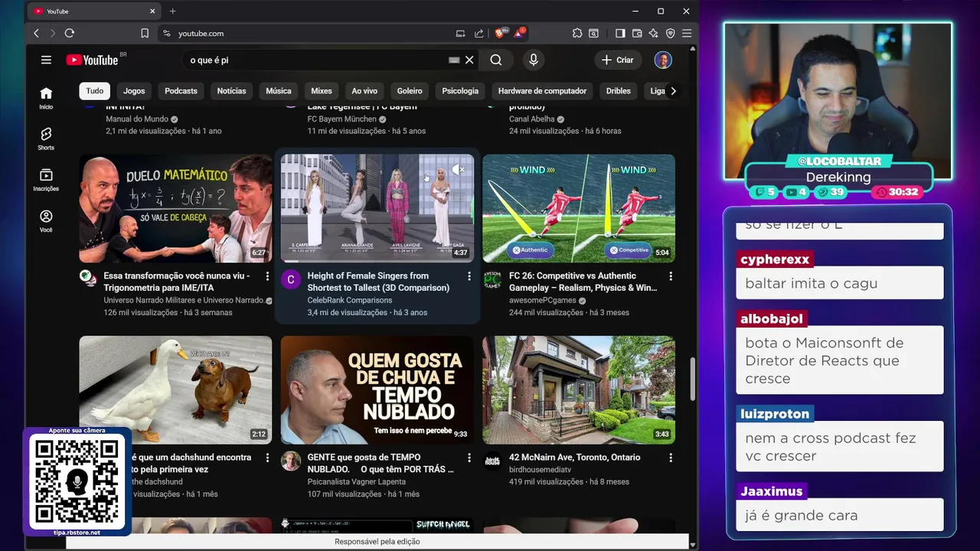The width and height of the screenshot is (980, 551).
Task: Open the Manual do Mundo channel link
Action: tap(137, 119)
